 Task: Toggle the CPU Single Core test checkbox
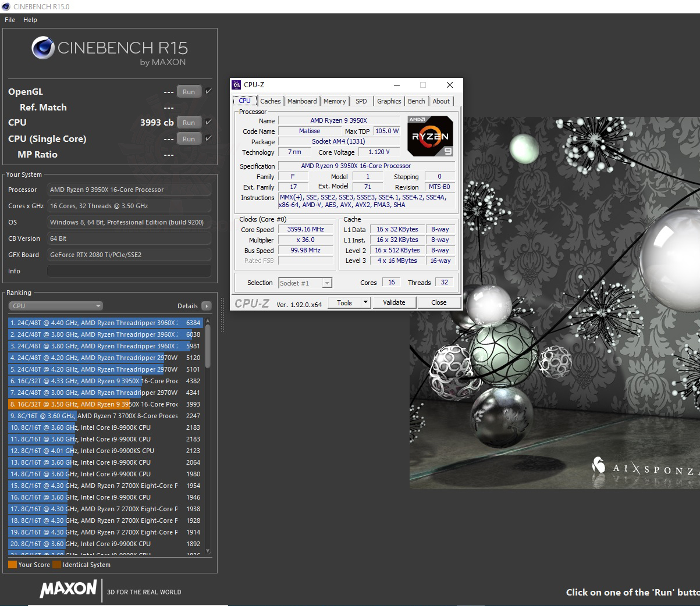(208, 138)
